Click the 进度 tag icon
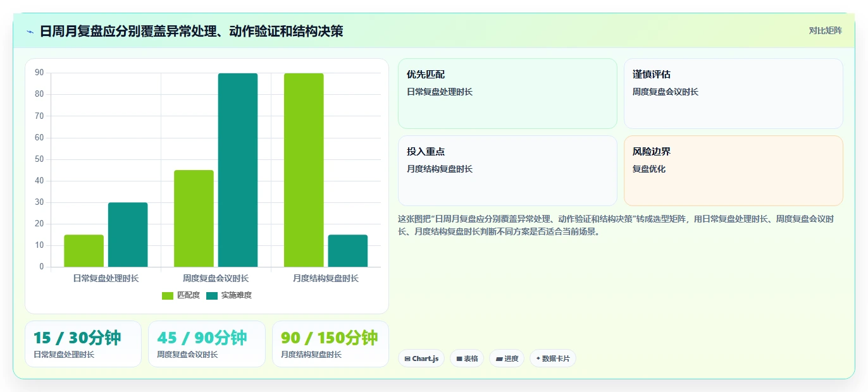The width and height of the screenshot is (868, 392). pyautogui.click(x=499, y=359)
